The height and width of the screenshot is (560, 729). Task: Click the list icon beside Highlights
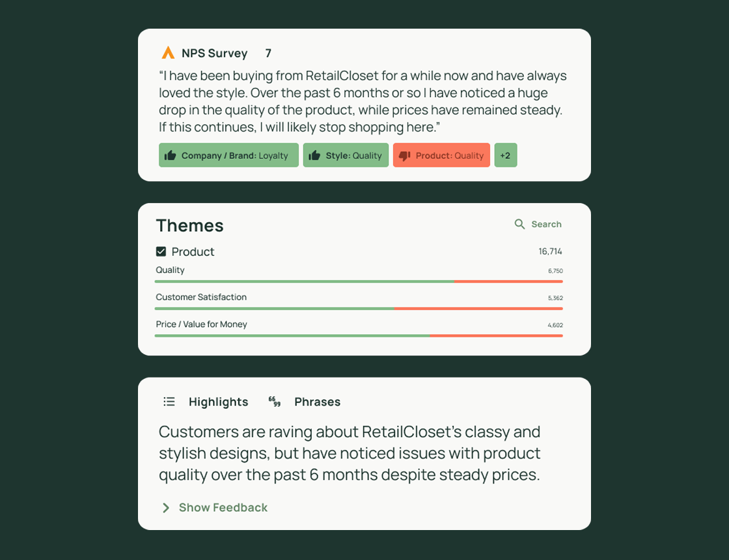pyautogui.click(x=169, y=402)
